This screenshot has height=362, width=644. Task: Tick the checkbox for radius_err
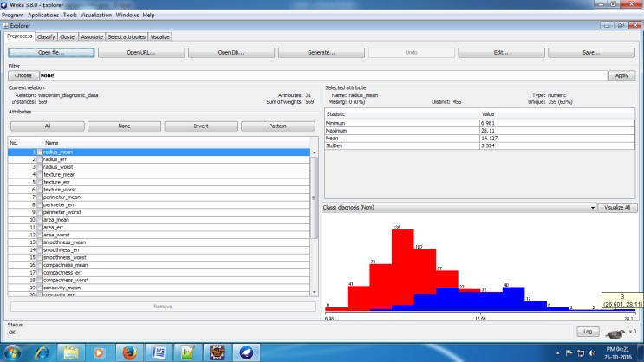tap(39, 159)
